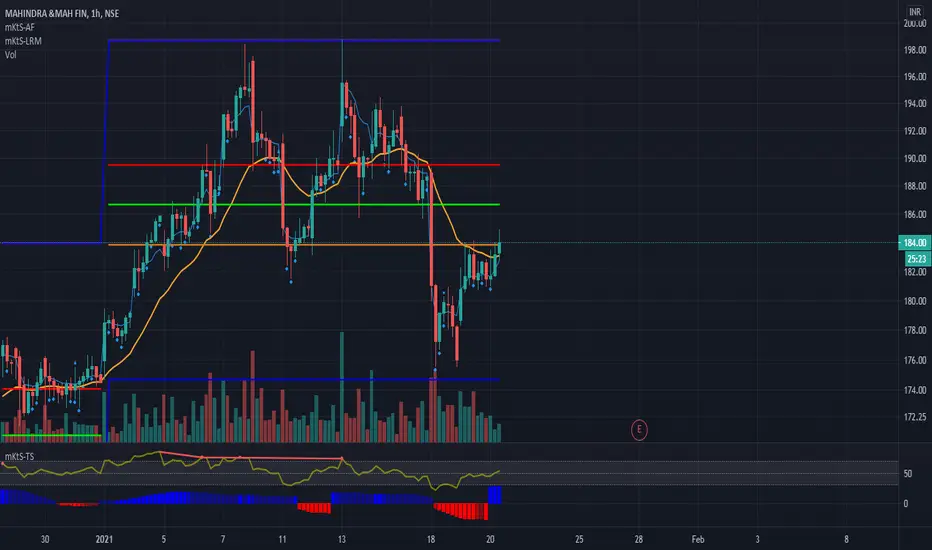932x550 pixels.
Task: Click the 25:23 countdown timer label
Action: pos(917,259)
